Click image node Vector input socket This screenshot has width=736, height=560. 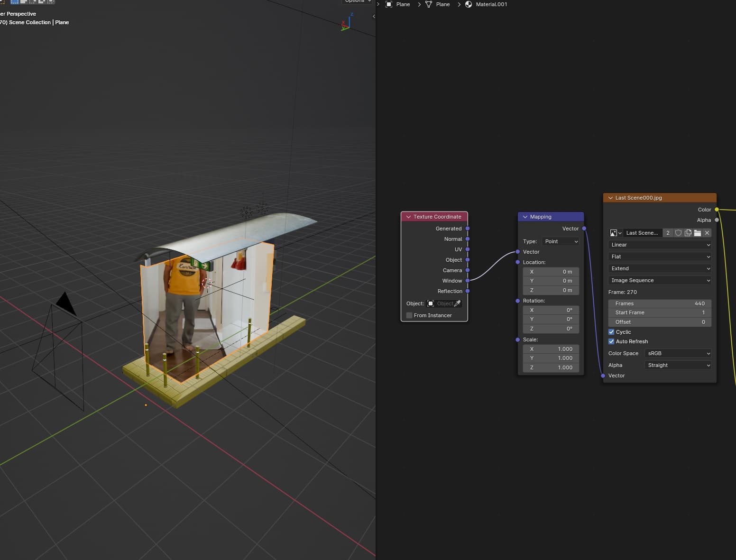603,376
